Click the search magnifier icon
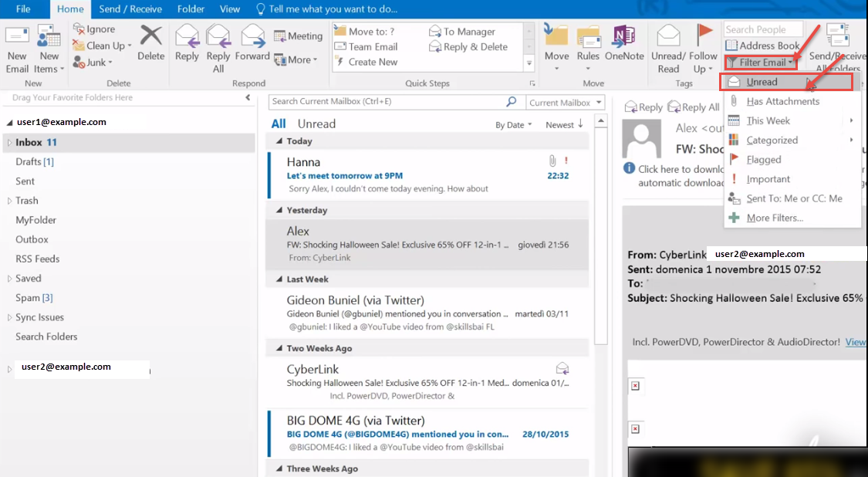868x477 pixels. tap(511, 102)
